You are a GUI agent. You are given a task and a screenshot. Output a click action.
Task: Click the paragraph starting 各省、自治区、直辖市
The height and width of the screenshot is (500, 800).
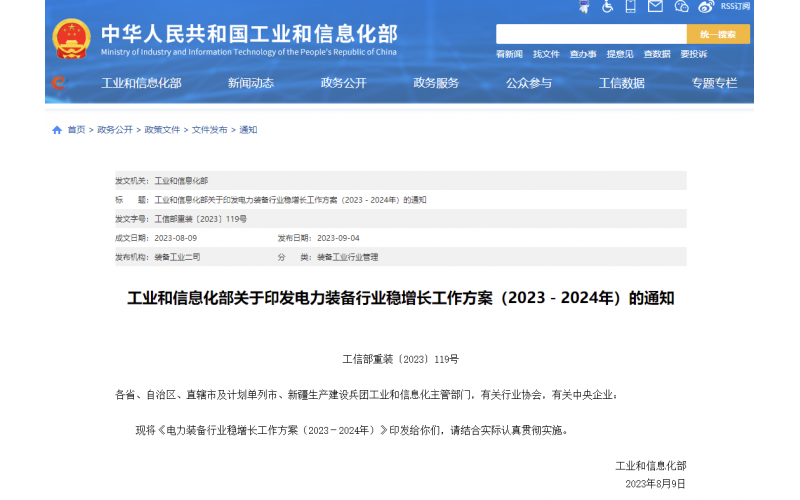point(366,395)
